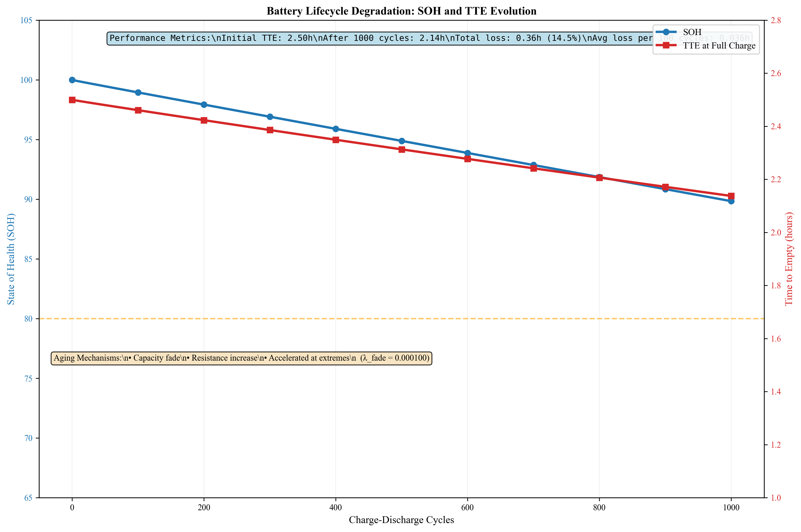Click the Charge-Discharge Cycles axis label

[x=401, y=520]
